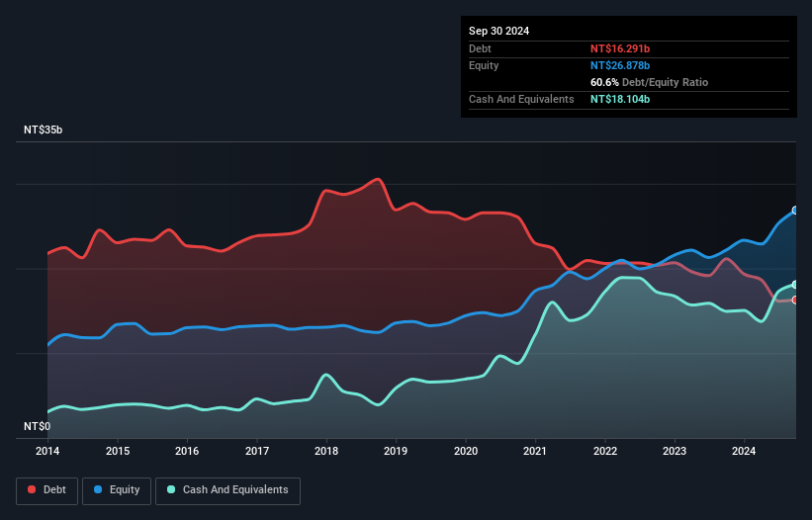
Task: Toggle the Debt series legend button
Action: tap(47, 490)
